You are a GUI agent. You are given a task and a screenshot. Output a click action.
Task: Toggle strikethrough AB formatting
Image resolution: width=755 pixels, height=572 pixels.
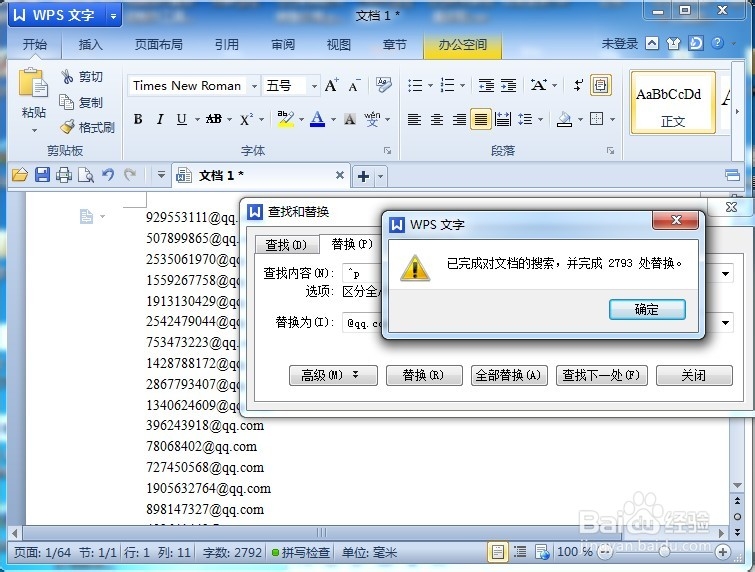pos(214,119)
